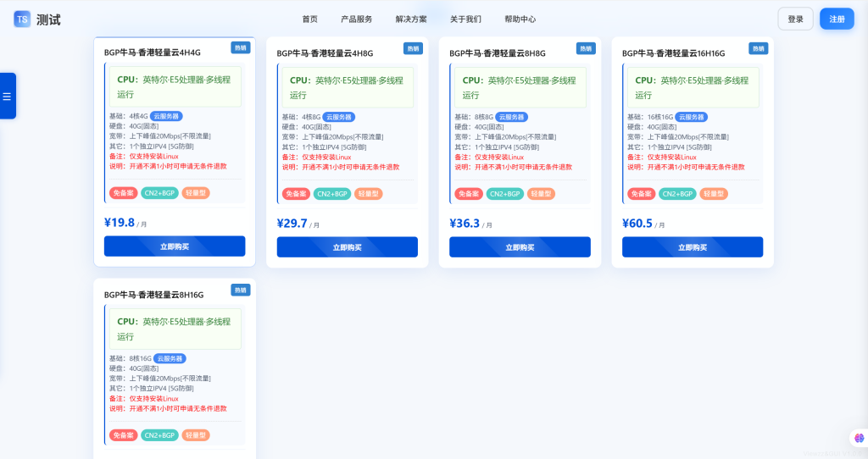The image size is (868, 459).
Task: Click 云服务器 tag in 8H8G card
Action: pyautogui.click(x=511, y=117)
